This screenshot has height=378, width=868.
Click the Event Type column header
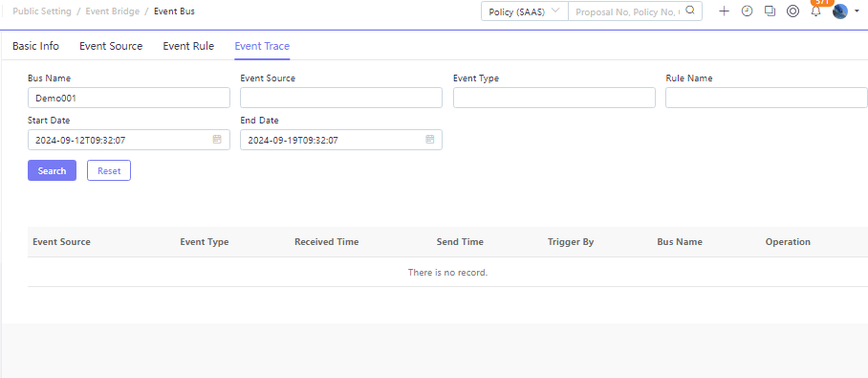205,242
